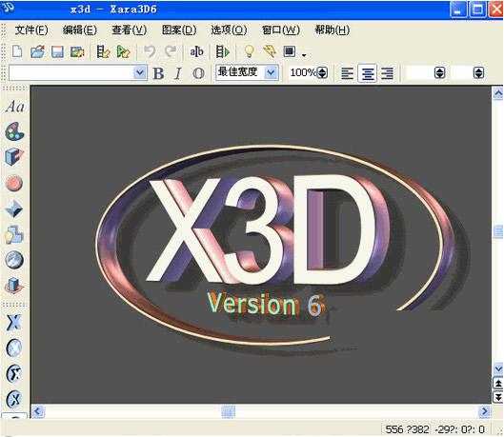Open the text editing 'a|b' tool
504x437 pixels.
[196, 51]
